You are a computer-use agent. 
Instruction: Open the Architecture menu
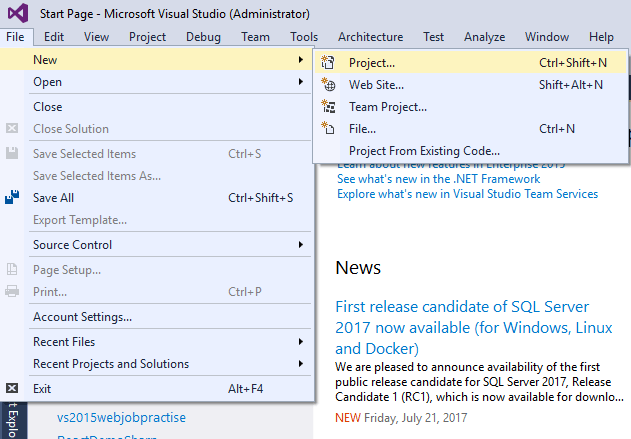tap(370, 37)
